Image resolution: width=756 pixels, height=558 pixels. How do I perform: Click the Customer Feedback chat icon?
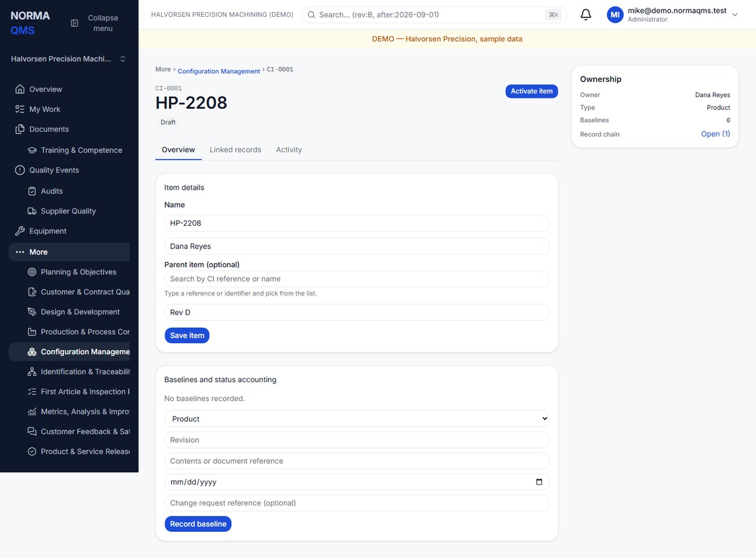point(32,431)
